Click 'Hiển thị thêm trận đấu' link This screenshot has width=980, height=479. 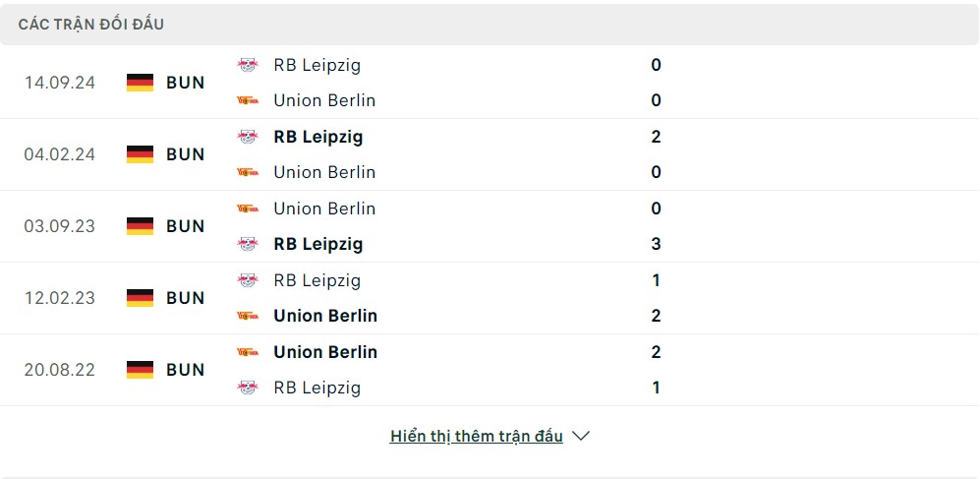click(x=477, y=436)
